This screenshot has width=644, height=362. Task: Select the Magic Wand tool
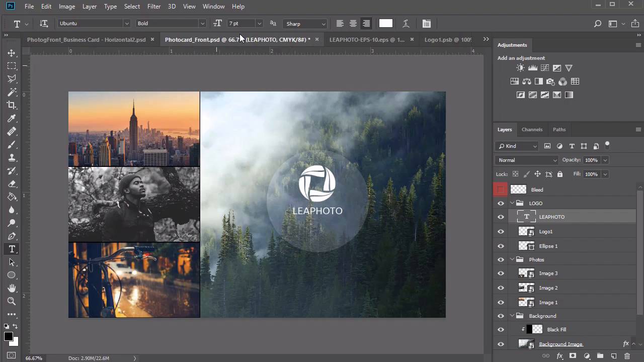(x=12, y=92)
